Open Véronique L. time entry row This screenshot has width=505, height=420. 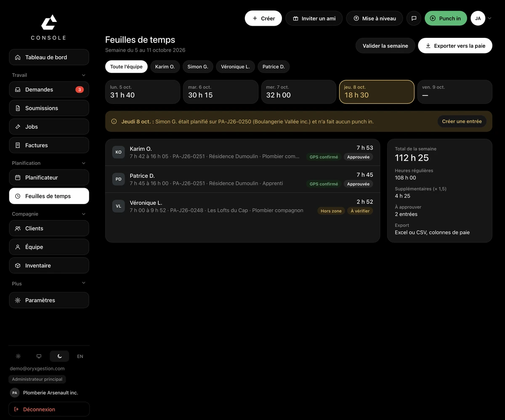242,207
